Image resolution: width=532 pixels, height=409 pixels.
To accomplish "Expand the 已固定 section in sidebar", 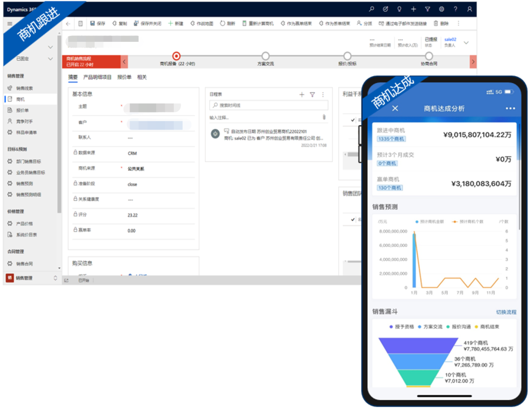I will point(51,59).
